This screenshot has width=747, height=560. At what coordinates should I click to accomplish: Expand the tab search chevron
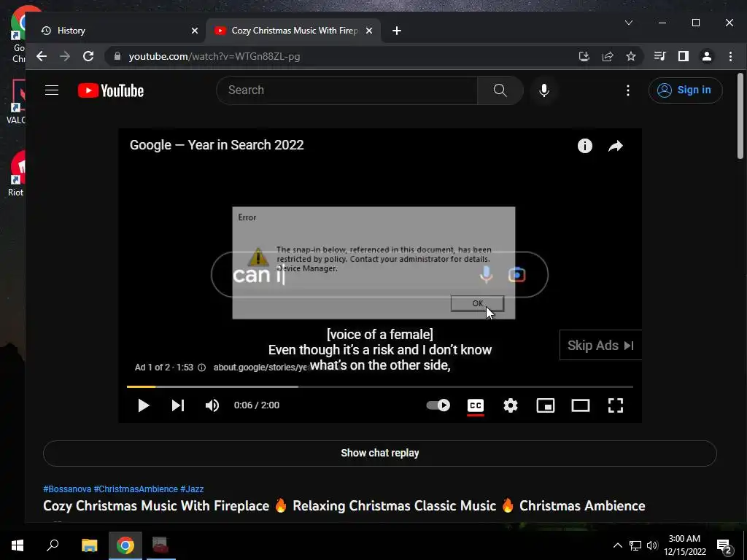tap(629, 23)
